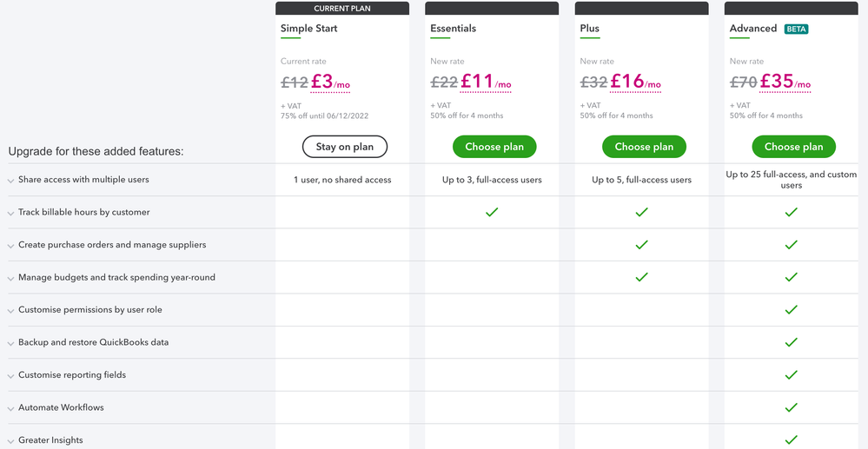Click Advanced checkmark for Backup and restore

coord(791,342)
